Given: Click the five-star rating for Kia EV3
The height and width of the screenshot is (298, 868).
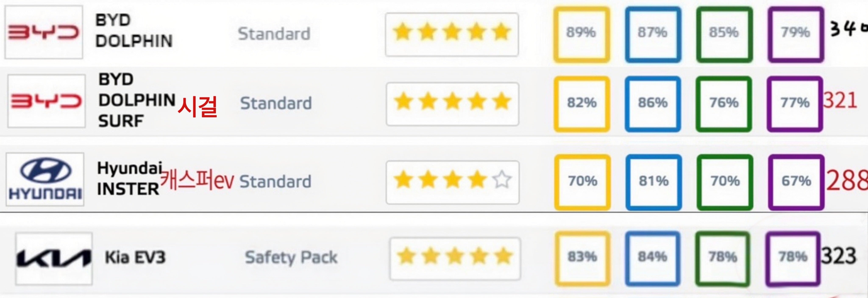Looking at the screenshot, I should [x=455, y=259].
